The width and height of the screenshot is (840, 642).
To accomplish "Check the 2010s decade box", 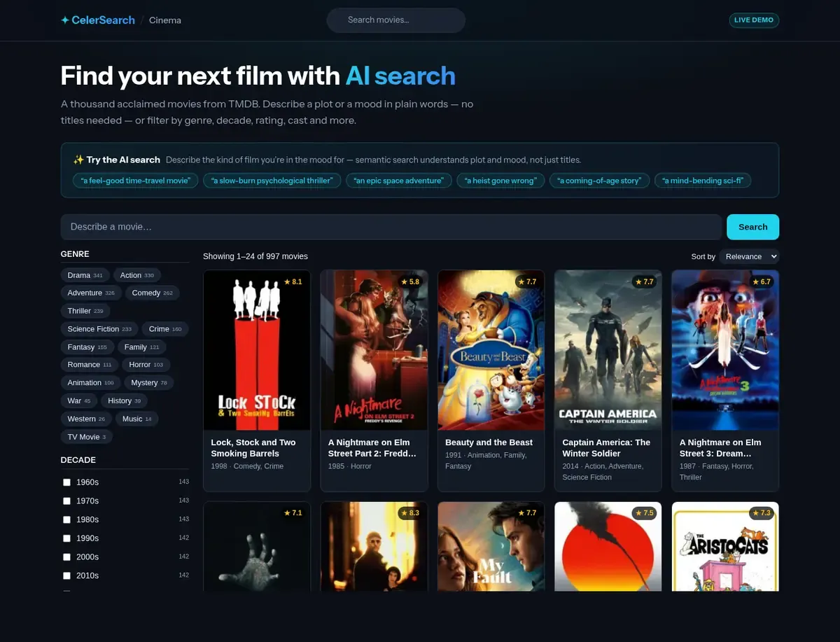I will coord(66,575).
